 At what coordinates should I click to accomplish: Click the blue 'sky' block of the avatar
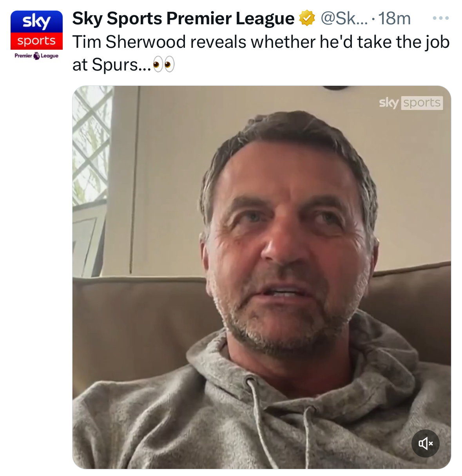coord(36,22)
